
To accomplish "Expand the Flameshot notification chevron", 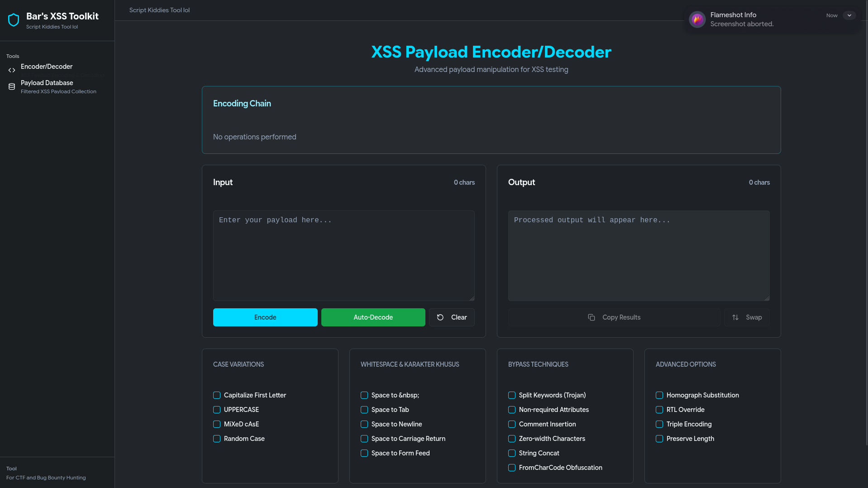I will click(850, 15).
